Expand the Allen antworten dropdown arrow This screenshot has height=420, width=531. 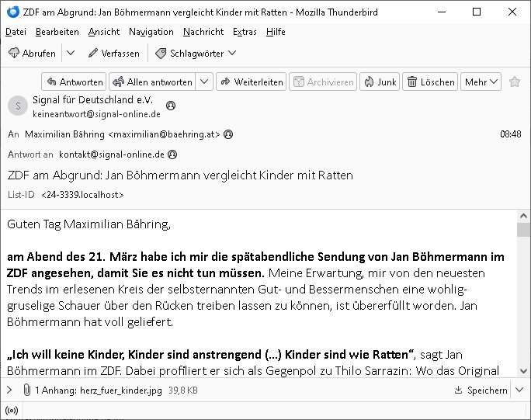(x=204, y=82)
